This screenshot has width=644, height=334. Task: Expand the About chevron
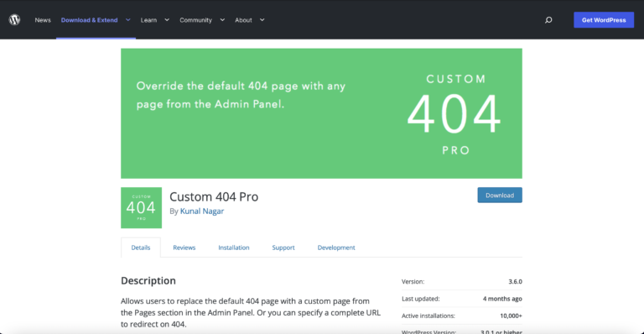tap(262, 19)
